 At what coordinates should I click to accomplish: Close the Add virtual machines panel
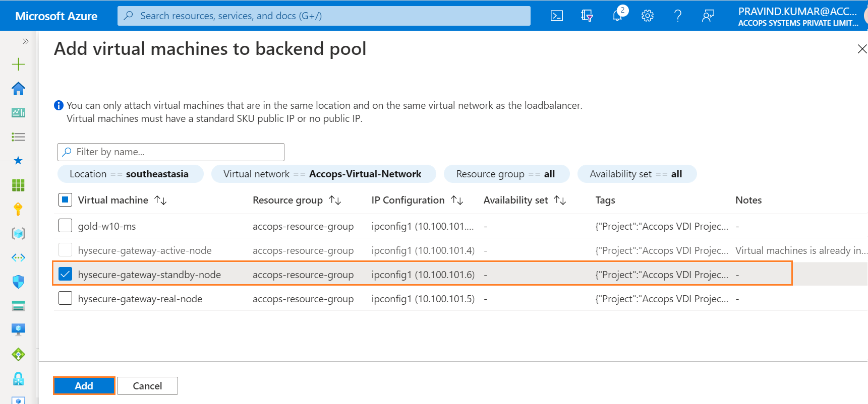pos(862,49)
